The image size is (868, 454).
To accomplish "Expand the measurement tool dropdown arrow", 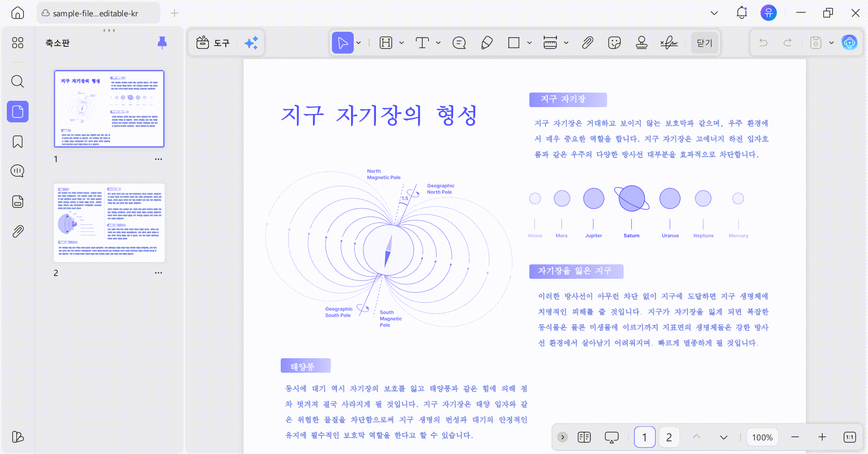I will pos(566,43).
